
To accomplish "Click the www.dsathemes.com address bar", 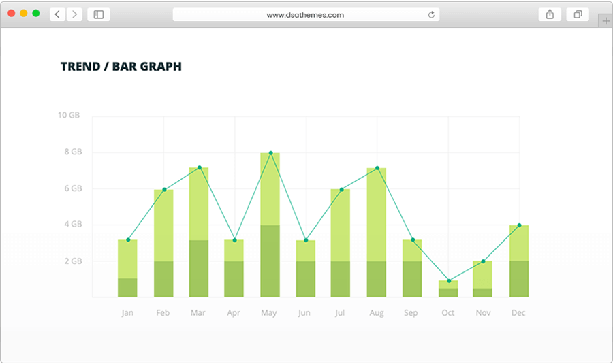I will click(304, 14).
